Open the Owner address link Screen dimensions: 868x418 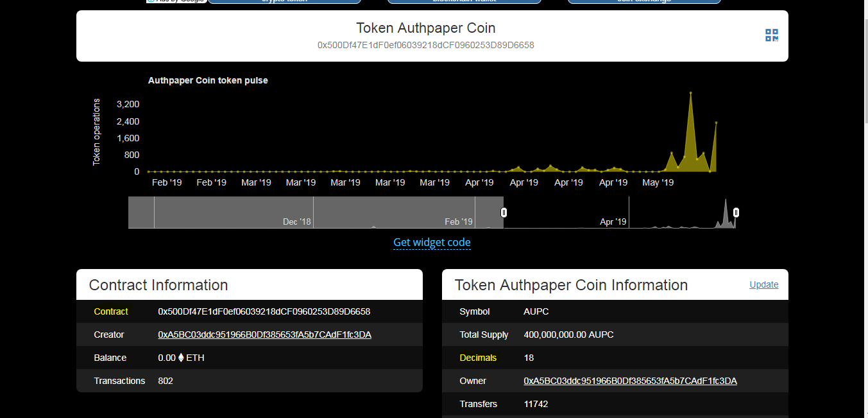(630, 381)
